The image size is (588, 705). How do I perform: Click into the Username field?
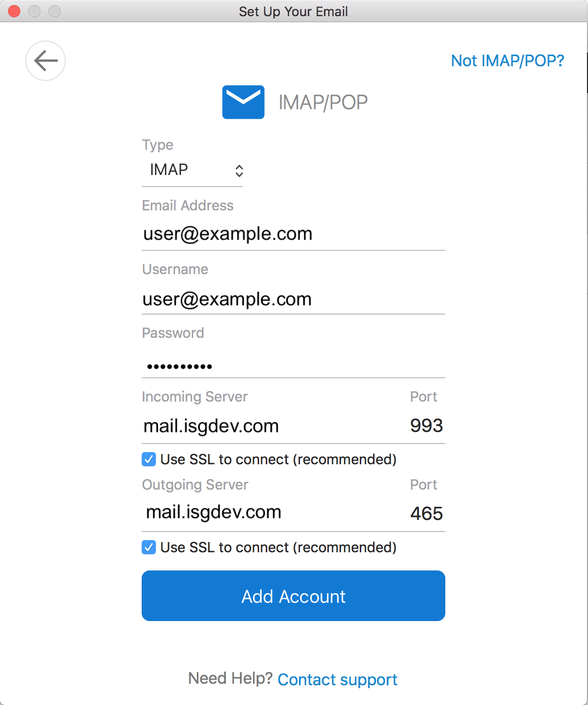293,299
